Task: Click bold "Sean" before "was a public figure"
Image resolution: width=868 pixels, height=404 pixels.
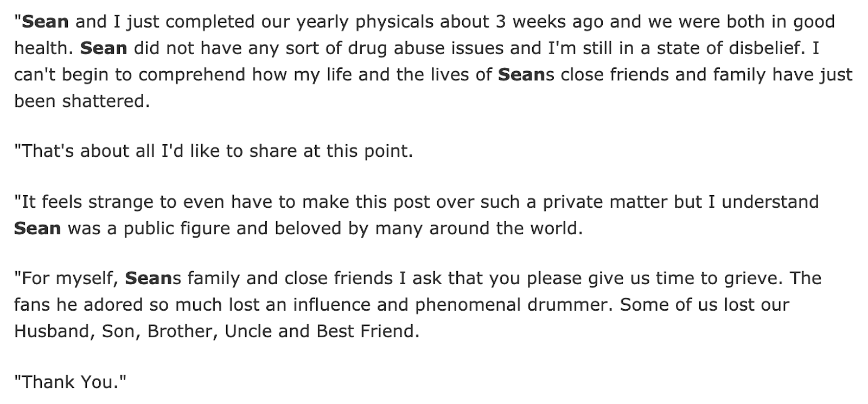Action: pyautogui.click(x=37, y=228)
